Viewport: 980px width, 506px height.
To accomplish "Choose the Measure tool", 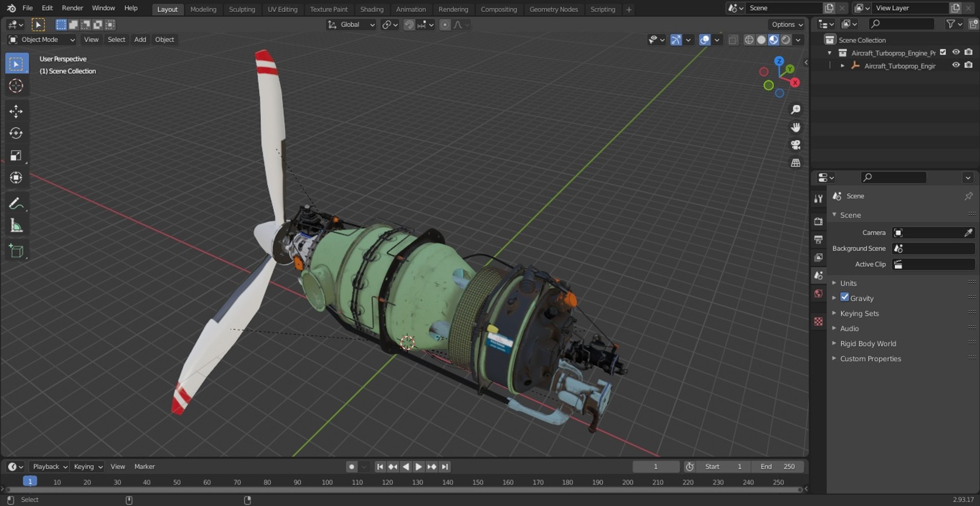I will (16, 225).
